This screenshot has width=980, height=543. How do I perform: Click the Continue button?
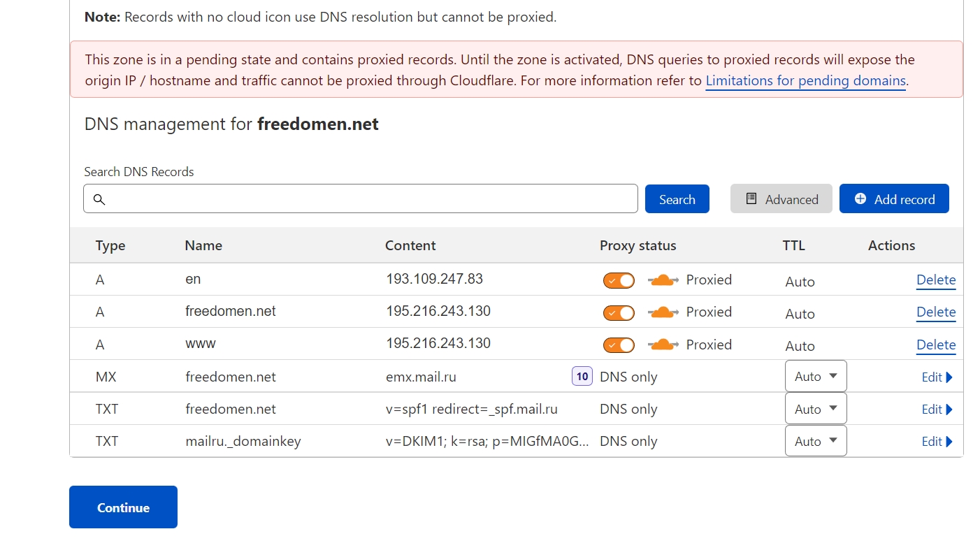tap(123, 507)
